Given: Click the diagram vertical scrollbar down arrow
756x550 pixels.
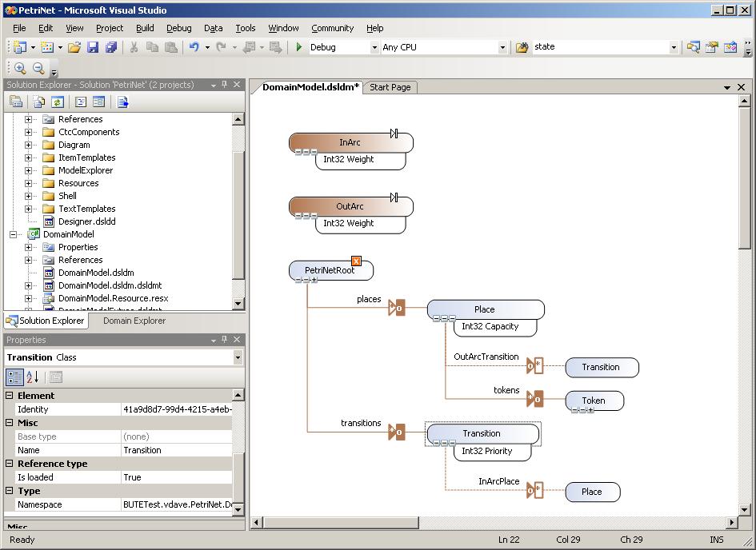Looking at the screenshot, I should [x=744, y=509].
